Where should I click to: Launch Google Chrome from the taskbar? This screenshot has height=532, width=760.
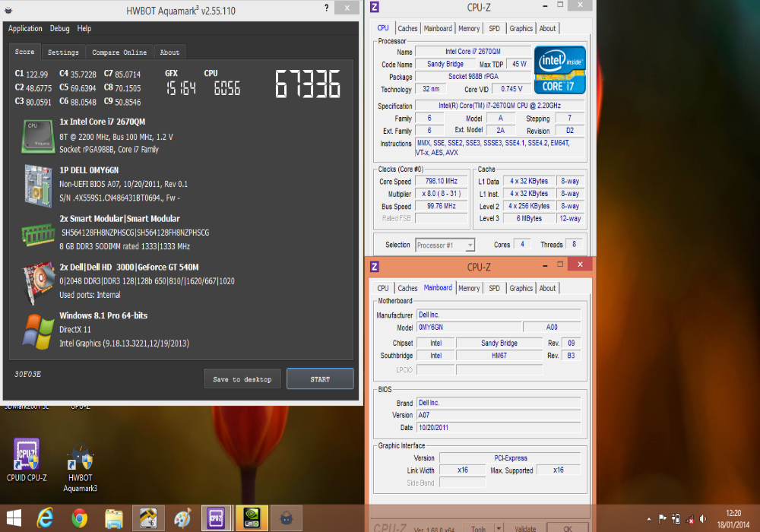coord(79,518)
